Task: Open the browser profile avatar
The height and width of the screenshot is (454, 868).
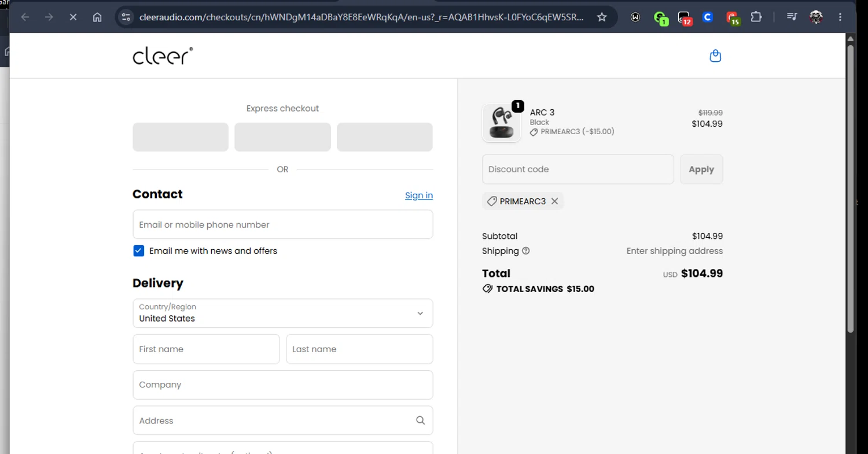Action: [816, 17]
